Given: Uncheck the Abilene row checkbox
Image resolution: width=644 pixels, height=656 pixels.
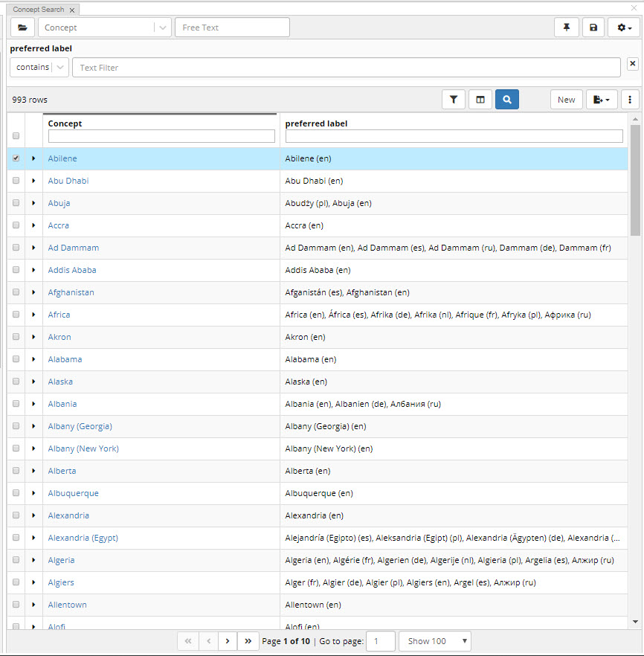Looking at the screenshot, I should click(x=16, y=158).
